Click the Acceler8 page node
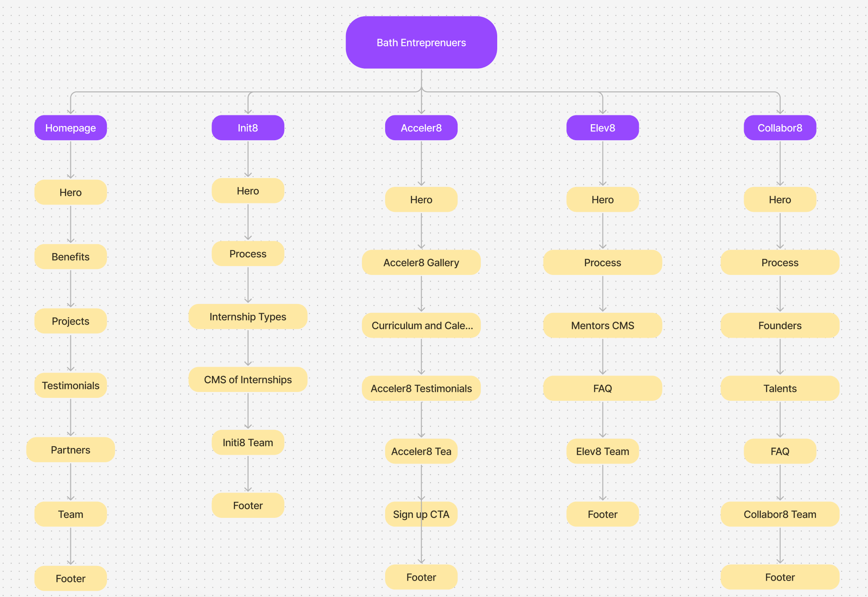This screenshot has width=868, height=597. tap(421, 128)
